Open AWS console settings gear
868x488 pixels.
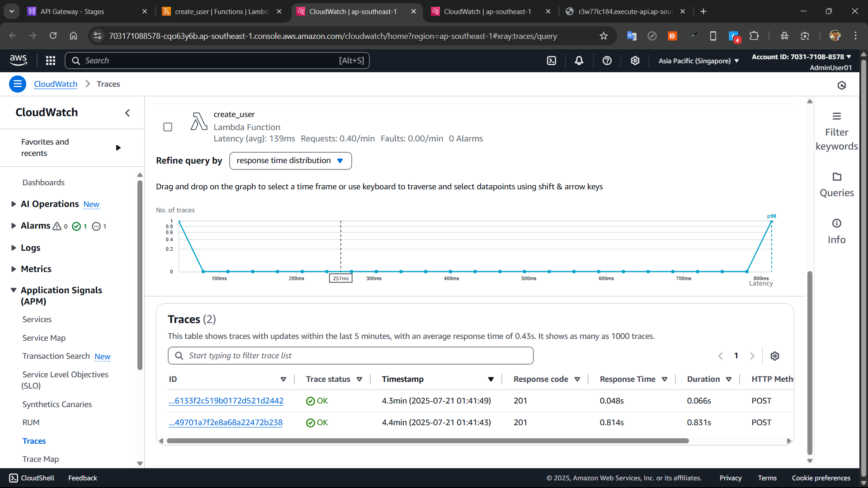point(635,61)
